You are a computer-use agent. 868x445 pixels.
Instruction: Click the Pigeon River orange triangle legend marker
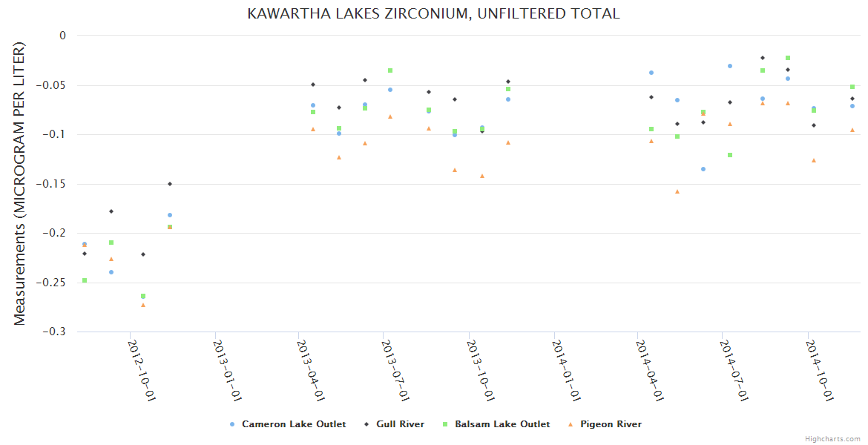pos(571,424)
